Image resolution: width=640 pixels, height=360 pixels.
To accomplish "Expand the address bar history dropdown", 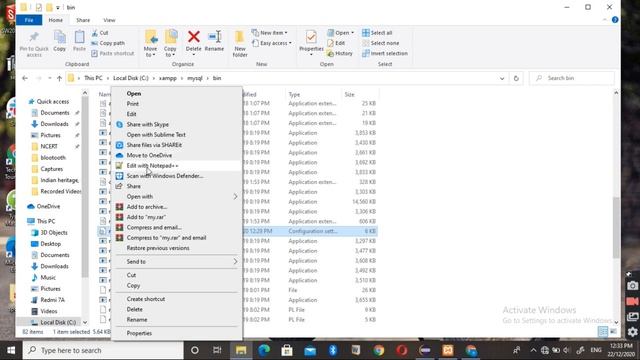I will click(x=502, y=78).
